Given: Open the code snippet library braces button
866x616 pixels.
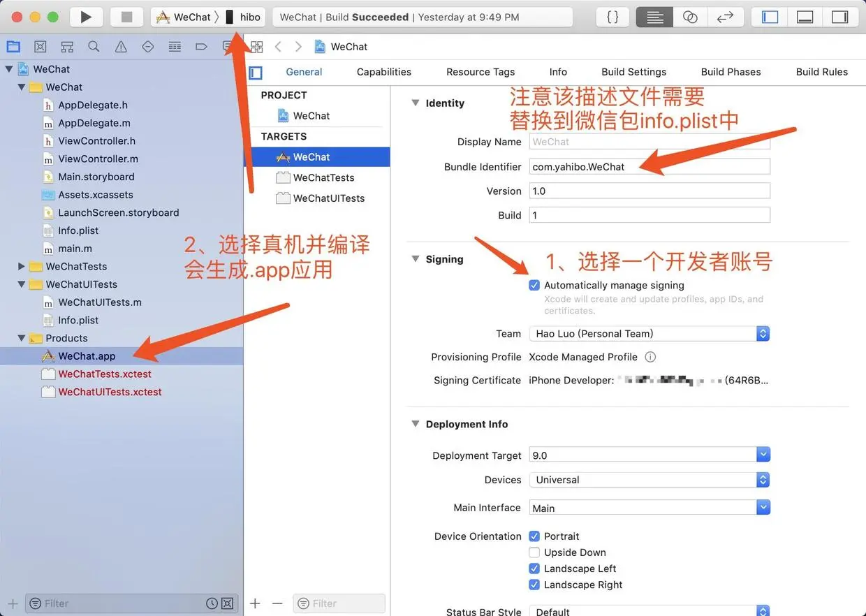Looking at the screenshot, I should click(x=612, y=17).
